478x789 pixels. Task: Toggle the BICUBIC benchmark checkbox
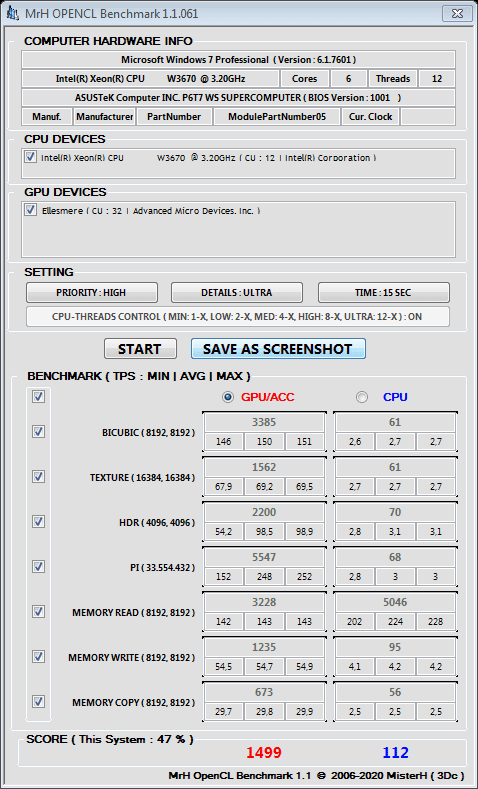[38, 431]
